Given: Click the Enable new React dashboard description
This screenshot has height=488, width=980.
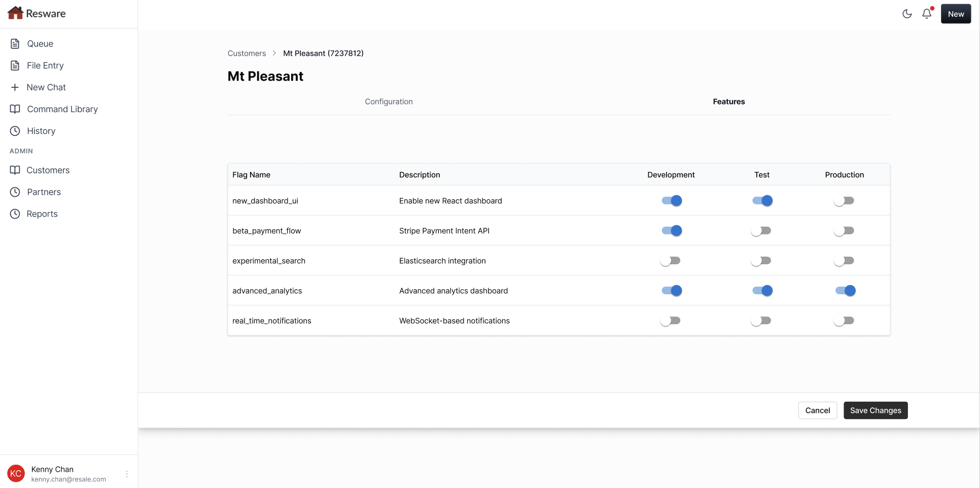Looking at the screenshot, I should click(x=450, y=201).
